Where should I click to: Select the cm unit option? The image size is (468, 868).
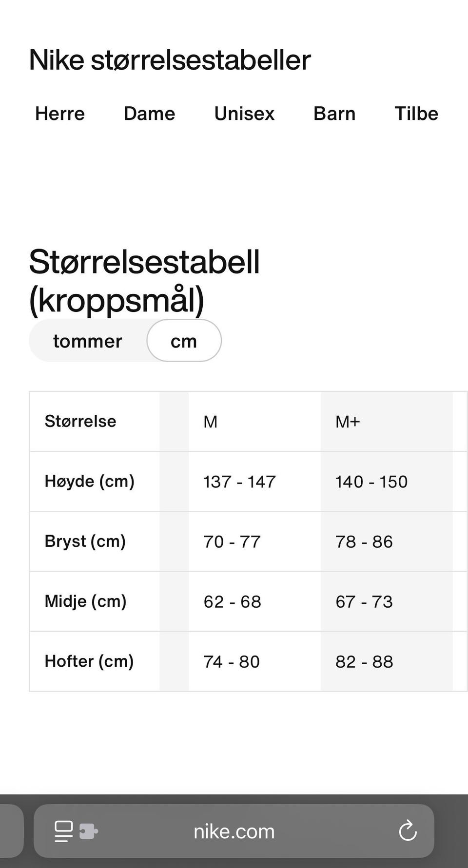(184, 341)
